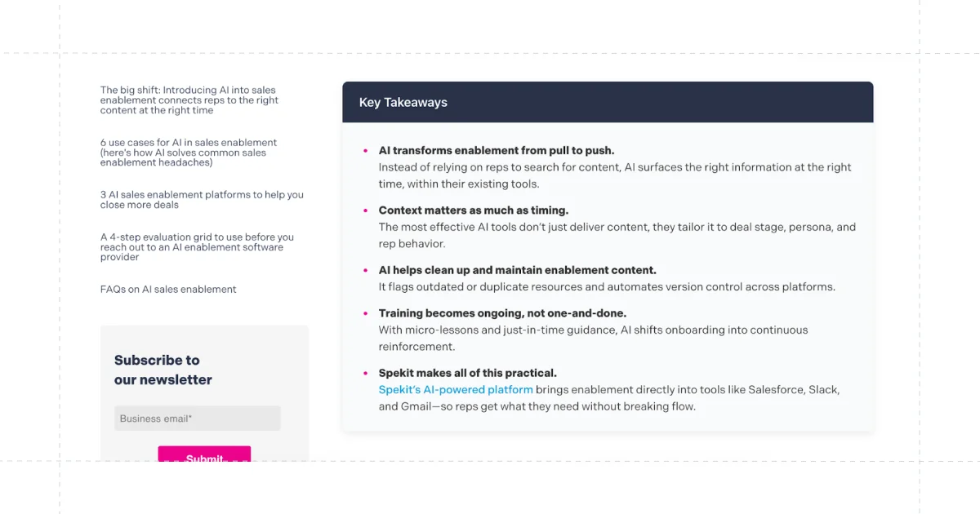The height and width of the screenshot is (514, 980).
Task: Follow the Spekit's AI-powered platform link
Action: point(456,390)
